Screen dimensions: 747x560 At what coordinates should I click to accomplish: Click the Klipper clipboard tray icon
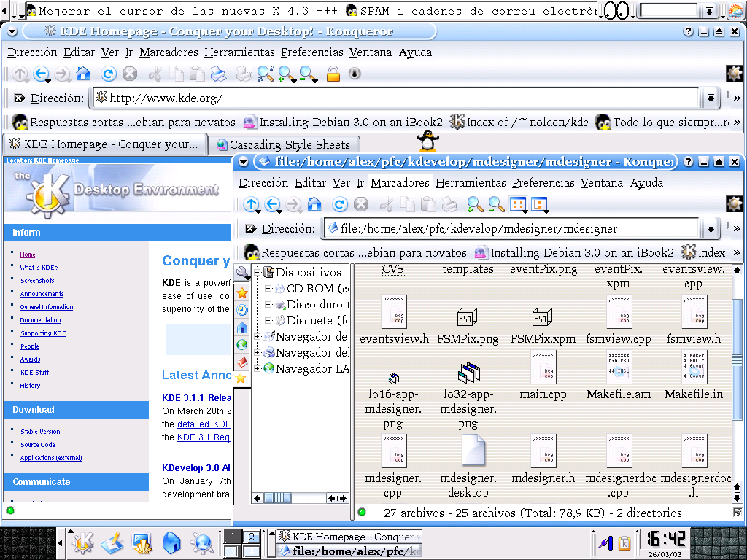(x=624, y=542)
